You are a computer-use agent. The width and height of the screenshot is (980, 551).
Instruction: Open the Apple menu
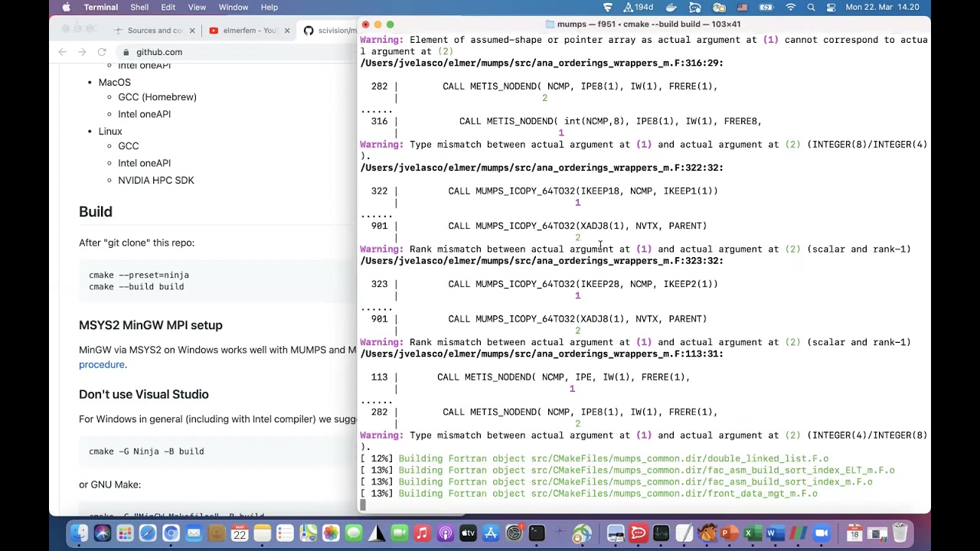(x=66, y=8)
